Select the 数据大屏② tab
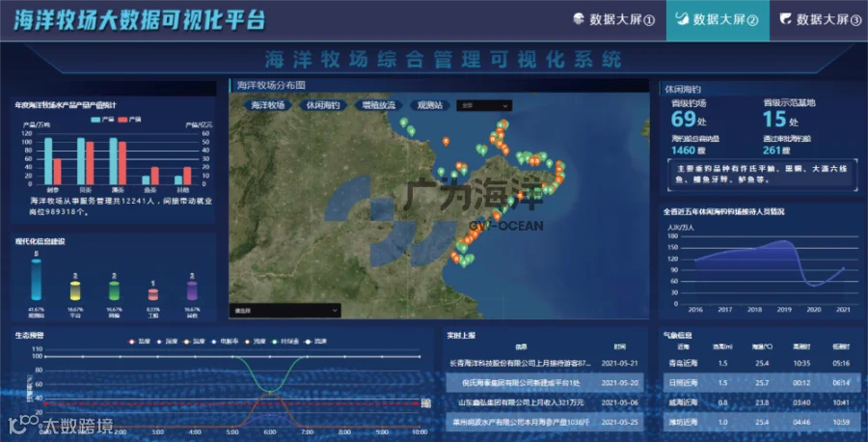This screenshot has width=868, height=442. [x=718, y=20]
